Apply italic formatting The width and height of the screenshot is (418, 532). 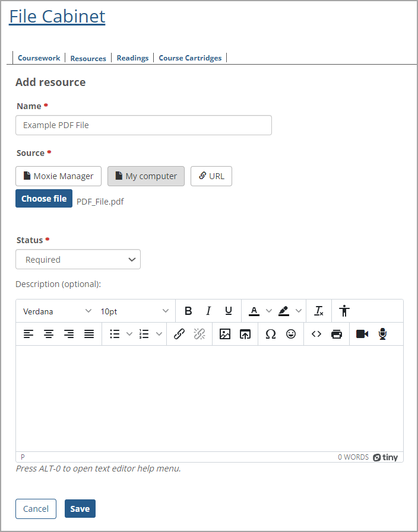208,310
